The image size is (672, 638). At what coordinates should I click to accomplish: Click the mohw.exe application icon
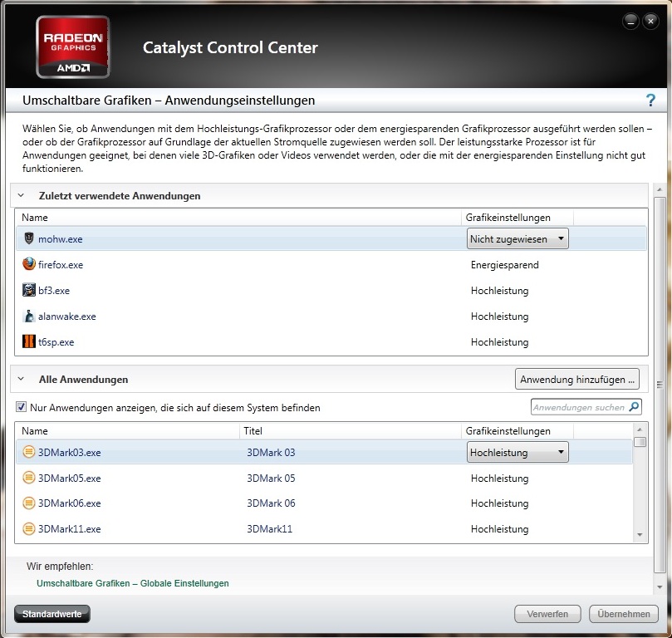(29, 239)
